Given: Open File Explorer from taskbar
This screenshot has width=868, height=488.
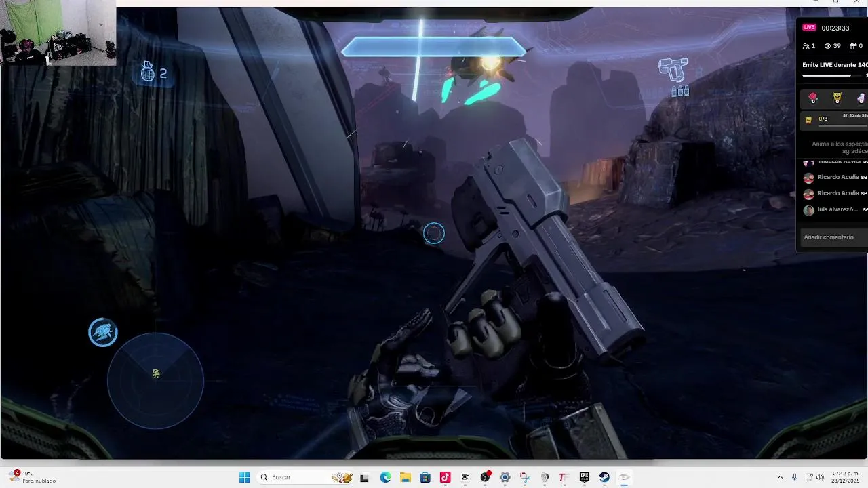Looking at the screenshot, I should point(406,477).
